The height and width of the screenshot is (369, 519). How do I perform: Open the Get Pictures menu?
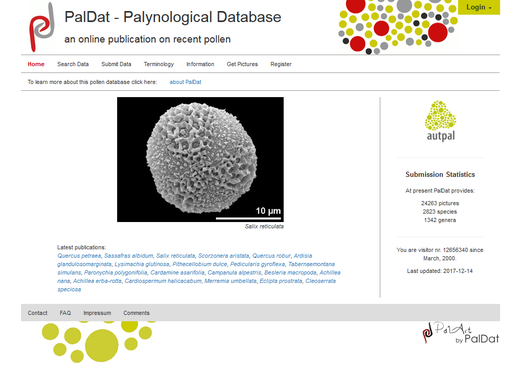pyautogui.click(x=242, y=64)
